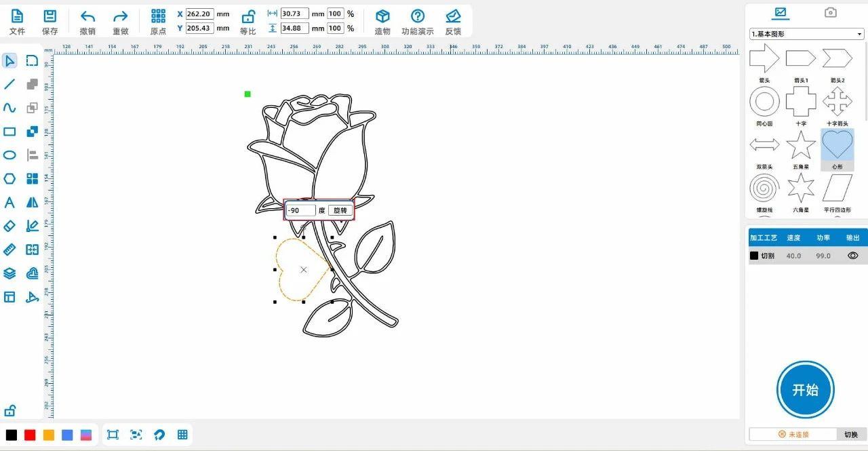Pick the red color swatch
868x451 pixels.
pyautogui.click(x=30, y=435)
